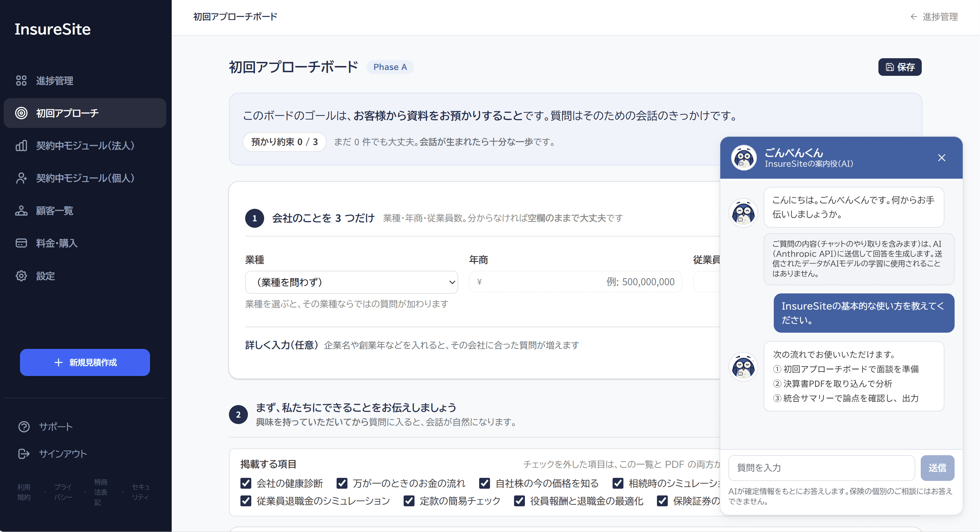Click the 料金・購入 card icon
This screenshot has width=980, height=532.
tap(21, 243)
